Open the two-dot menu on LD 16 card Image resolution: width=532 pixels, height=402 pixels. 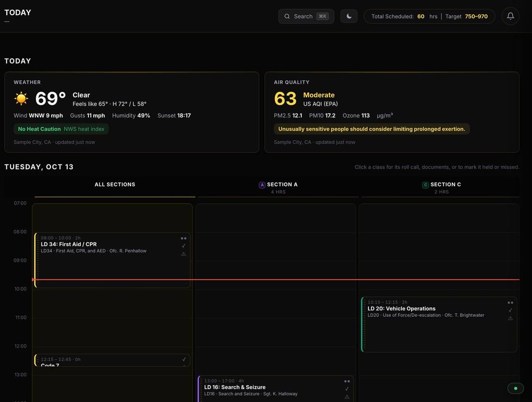point(347,381)
